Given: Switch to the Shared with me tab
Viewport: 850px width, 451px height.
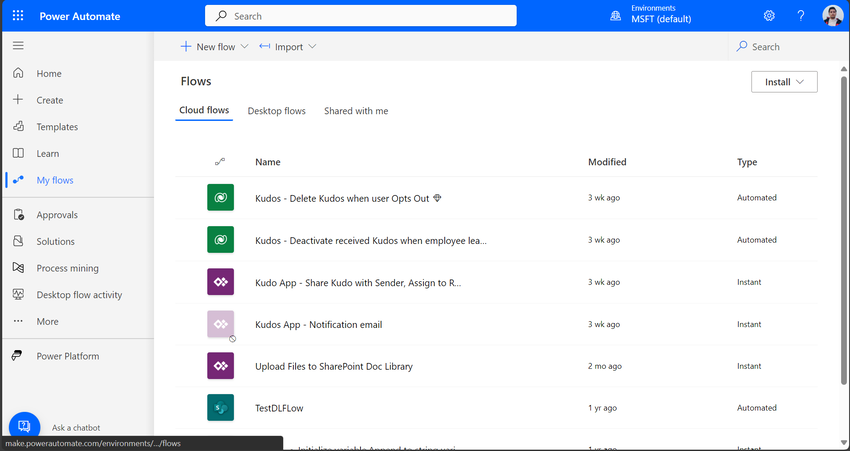Looking at the screenshot, I should [356, 111].
